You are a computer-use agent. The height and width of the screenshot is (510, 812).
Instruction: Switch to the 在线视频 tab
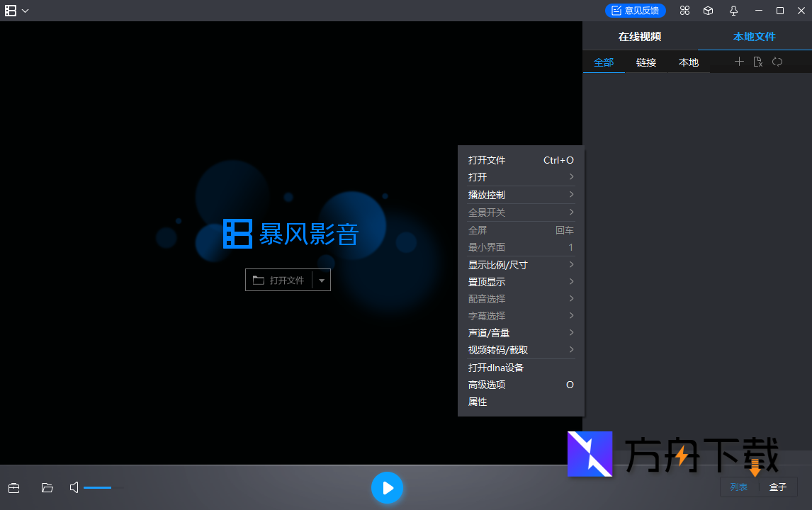click(642, 36)
